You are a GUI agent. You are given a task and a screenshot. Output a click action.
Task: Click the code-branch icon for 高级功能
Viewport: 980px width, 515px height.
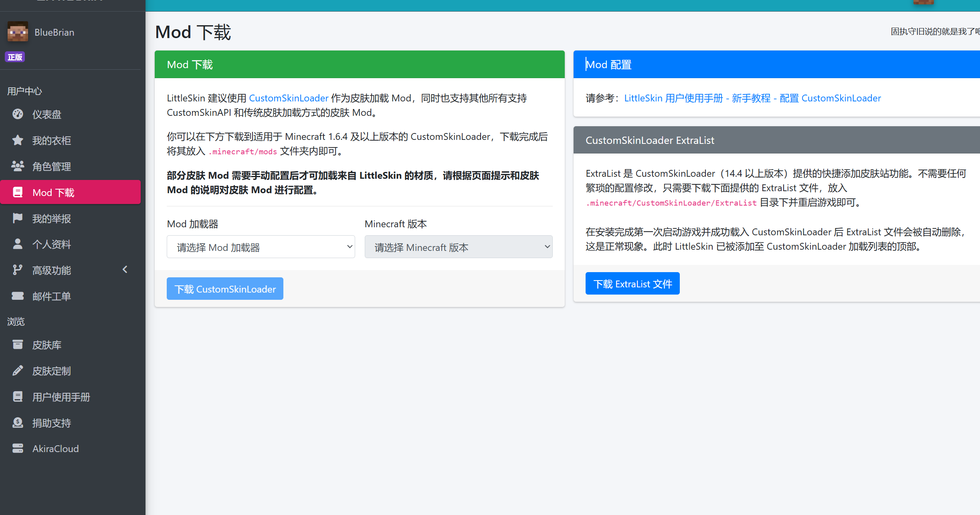[x=18, y=270]
